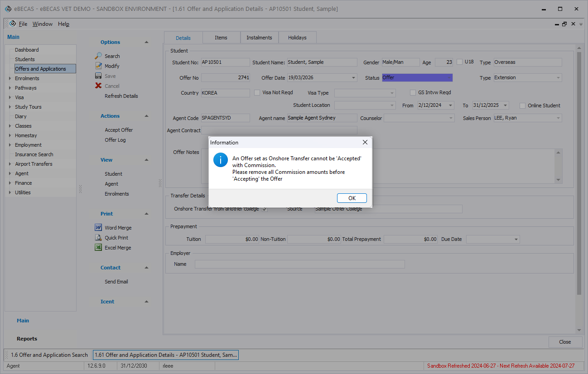The image size is (588, 374).
Task: Open the Sales Person dropdown
Action: [x=558, y=118]
